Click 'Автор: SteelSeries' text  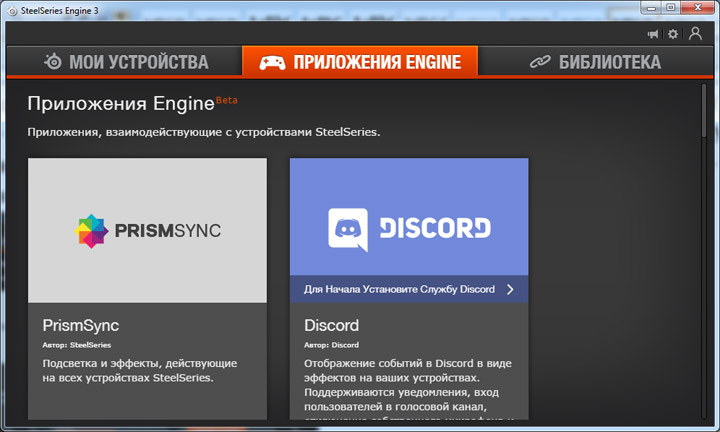(x=77, y=345)
